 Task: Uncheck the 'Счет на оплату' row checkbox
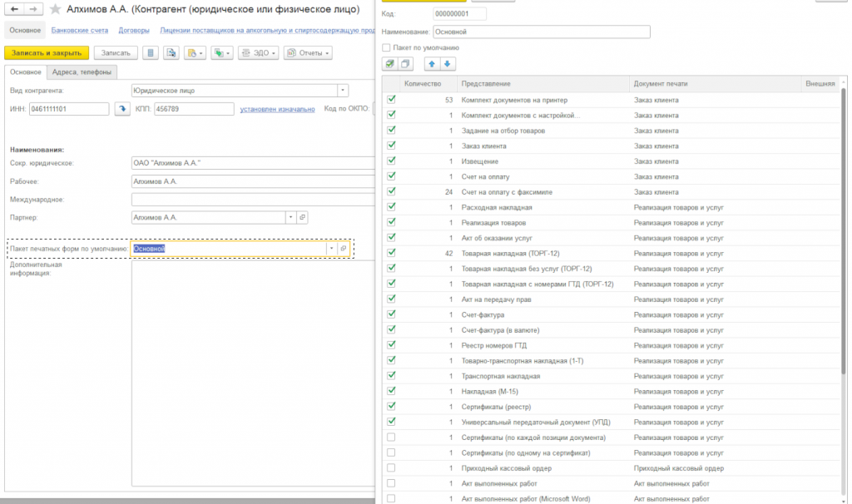[x=392, y=176]
